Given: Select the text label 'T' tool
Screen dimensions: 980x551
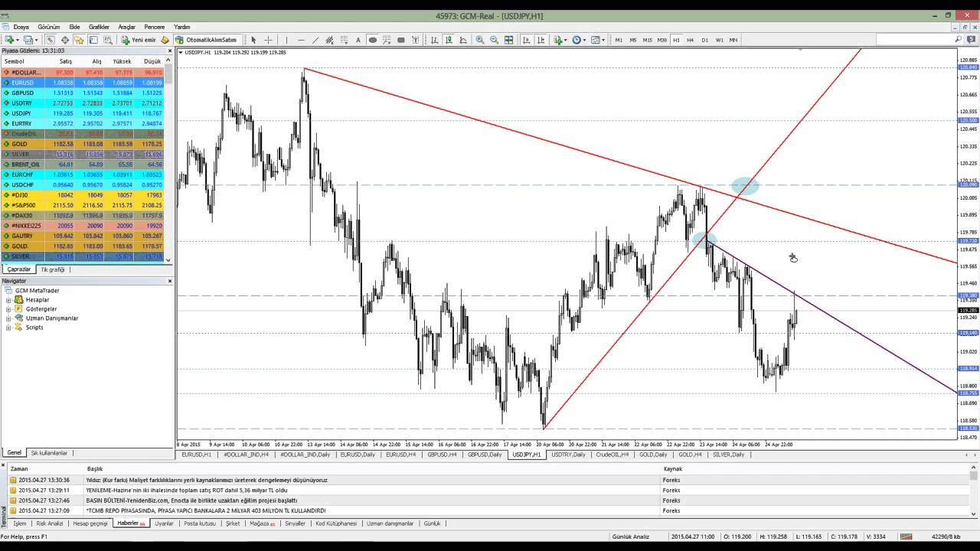Looking at the screenshot, I should (415, 40).
